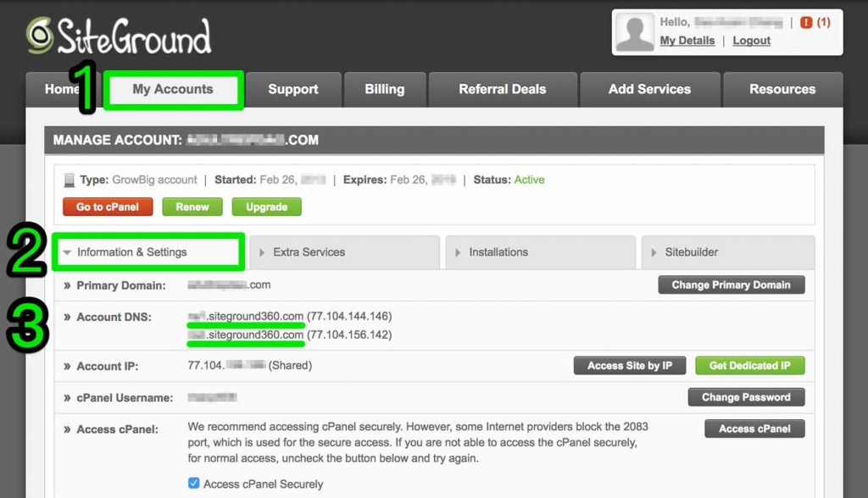868x498 pixels.
Task: Click the Go to cPanel button
Action: click(x=108, y=207)
